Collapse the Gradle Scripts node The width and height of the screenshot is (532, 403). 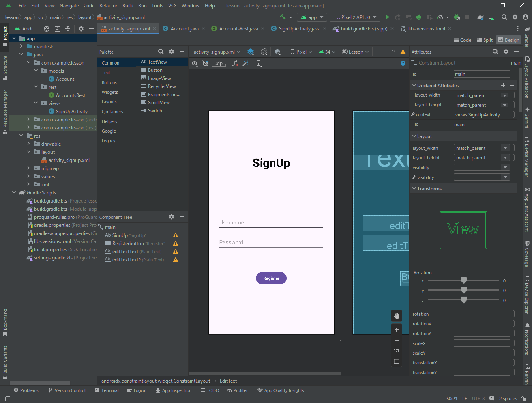[14, 192]
